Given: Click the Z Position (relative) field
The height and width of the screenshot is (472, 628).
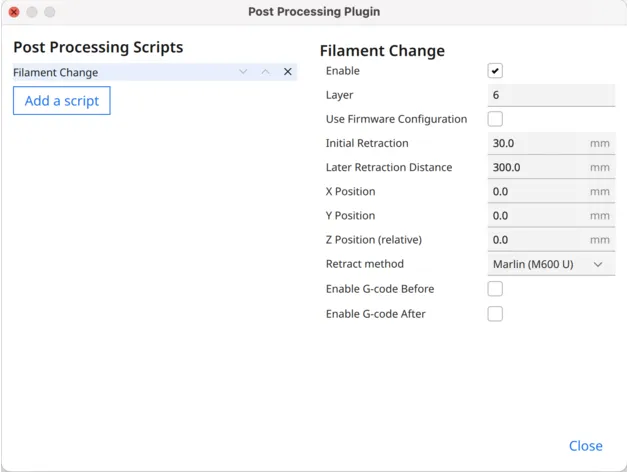Looking at the screenshot, I should tap(537, 240).
